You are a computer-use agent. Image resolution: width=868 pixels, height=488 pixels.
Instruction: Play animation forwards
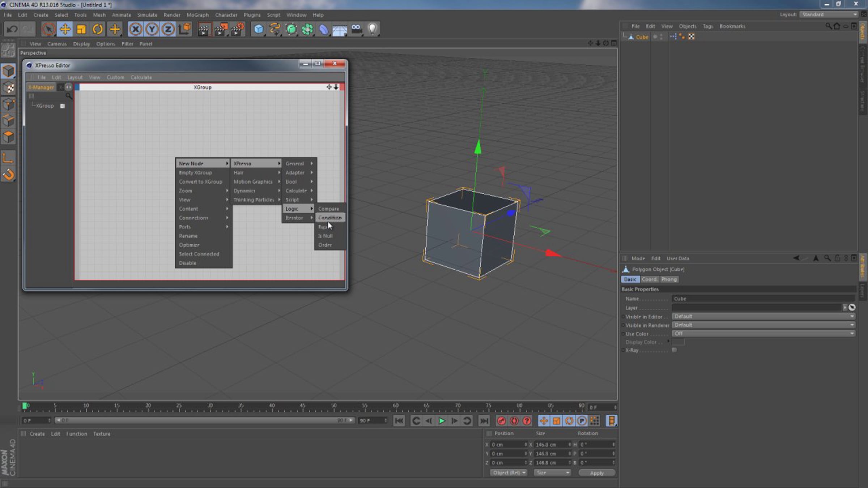point(442,421)
